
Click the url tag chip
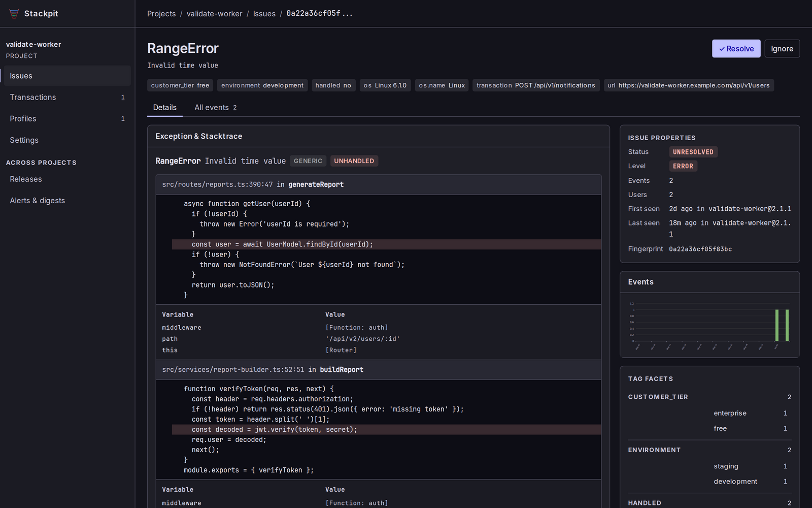pos(689,85)
